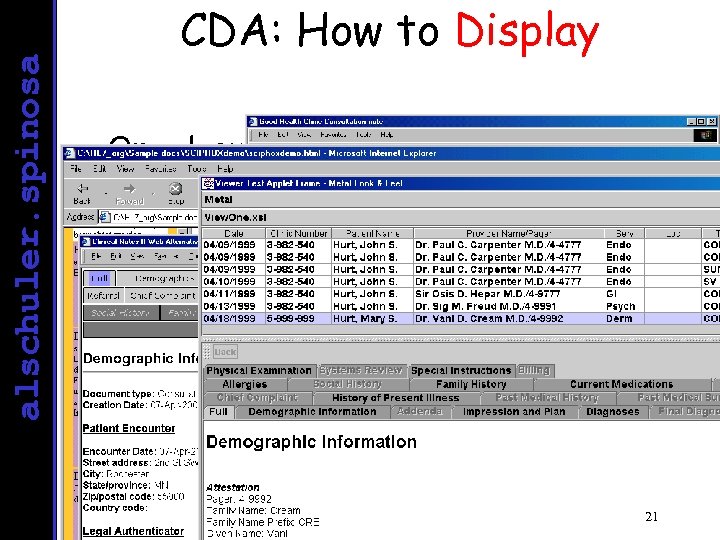Select the Allergies tab
The height and width of the screenshot is (540, 720).
245,384
